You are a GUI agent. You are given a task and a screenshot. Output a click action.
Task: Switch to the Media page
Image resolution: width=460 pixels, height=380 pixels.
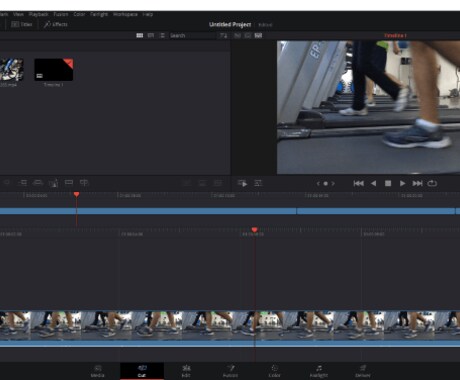pyautogui.click(x=98, y=371)
